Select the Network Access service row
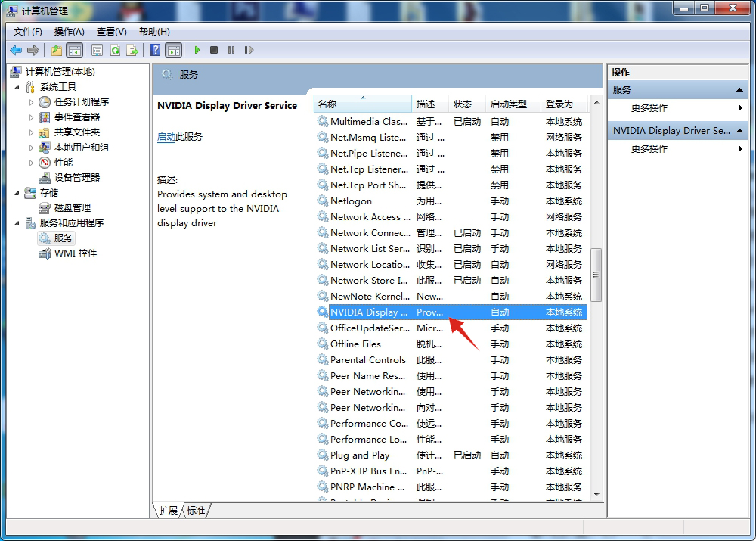The height and width of the screenshot is (541, 756). pos(451,217)
